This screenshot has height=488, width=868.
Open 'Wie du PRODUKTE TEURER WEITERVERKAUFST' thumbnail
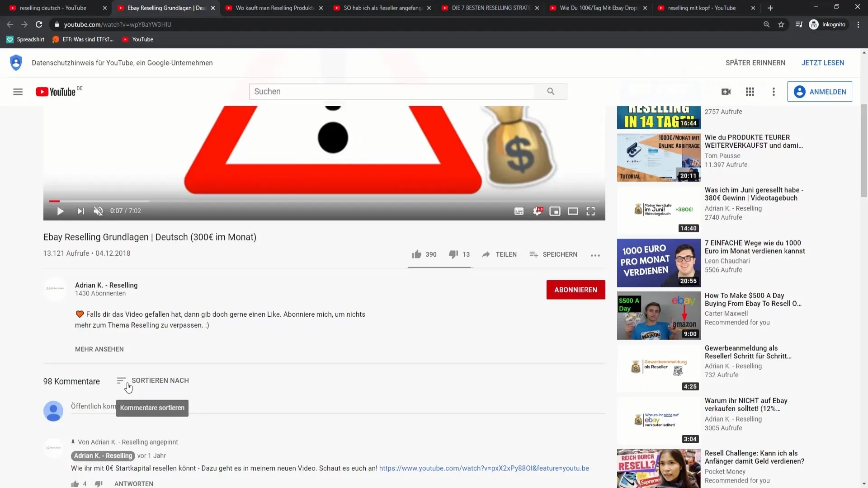coord(659,158)
